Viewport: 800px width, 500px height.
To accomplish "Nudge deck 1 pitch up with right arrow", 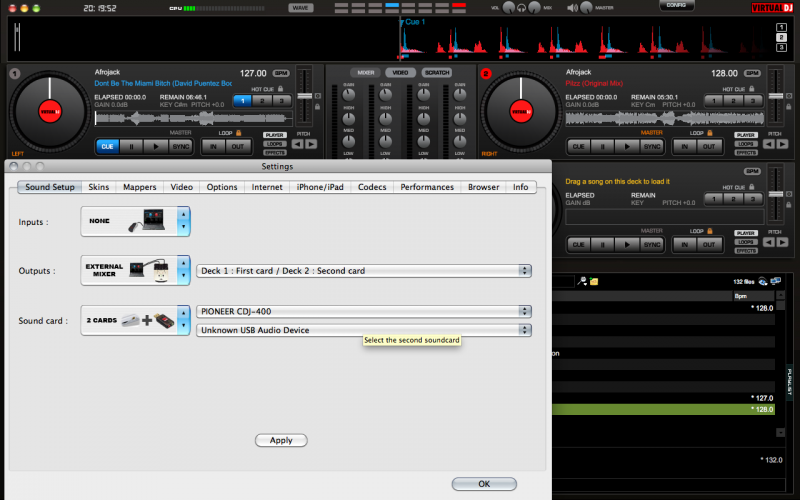I will coord(311,144).
